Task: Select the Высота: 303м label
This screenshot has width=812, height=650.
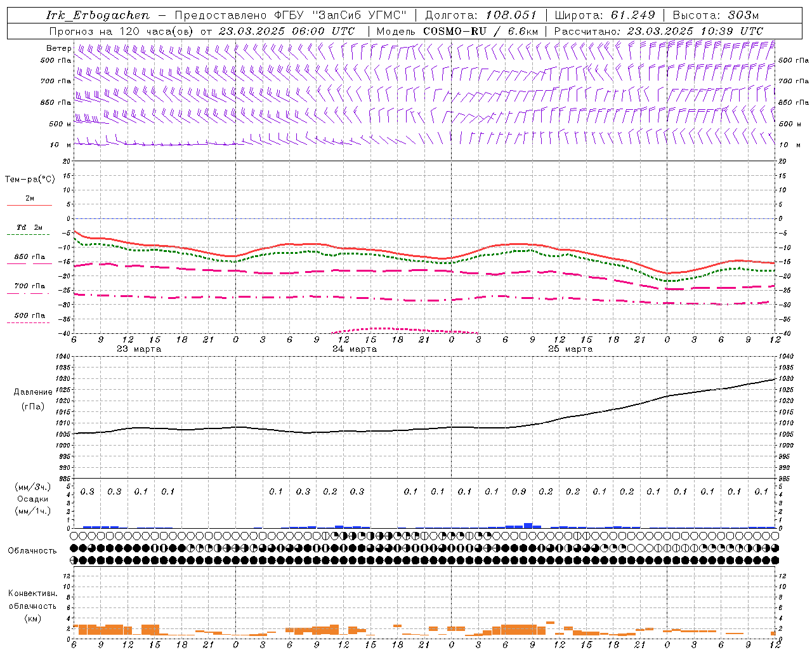Action: tap(716, 15)
